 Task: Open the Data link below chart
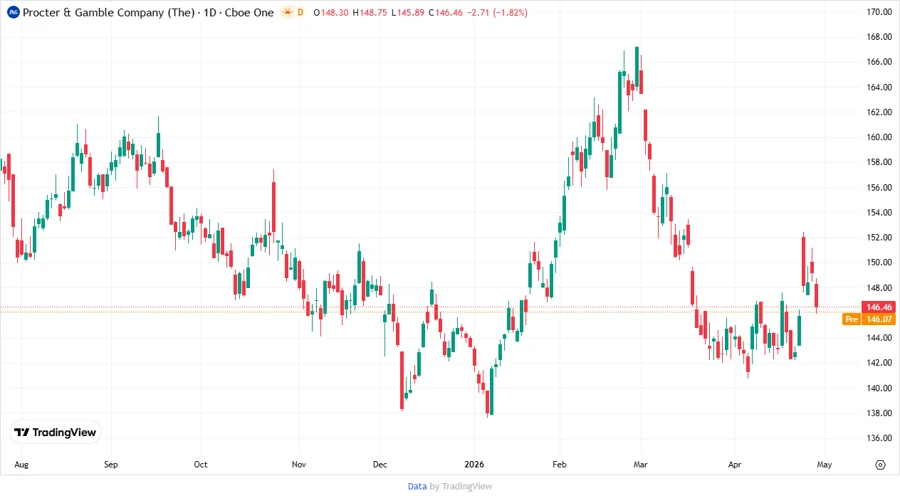coord(417,487)
